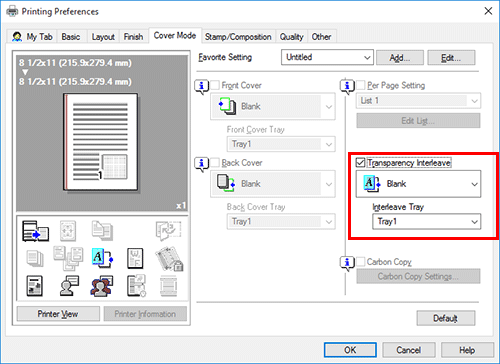Confirm settings with the OK button

tap(350, 350)
